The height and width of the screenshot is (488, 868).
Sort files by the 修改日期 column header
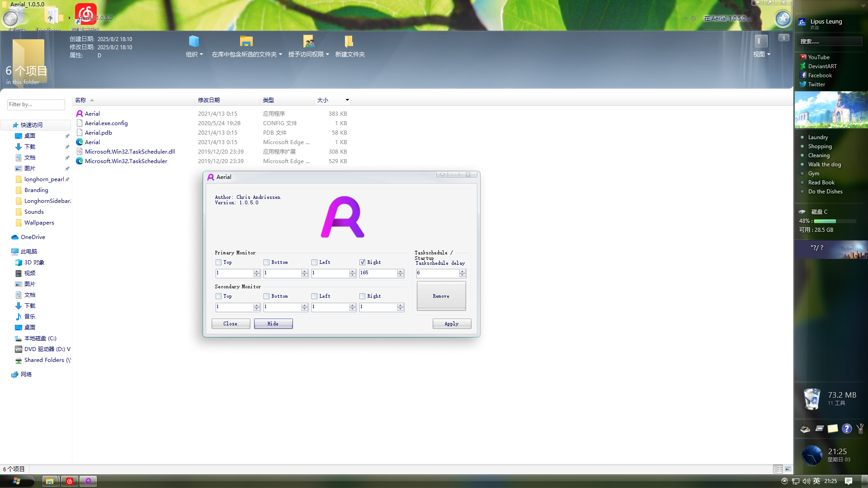pyautogui.click(x=209, y=100)
